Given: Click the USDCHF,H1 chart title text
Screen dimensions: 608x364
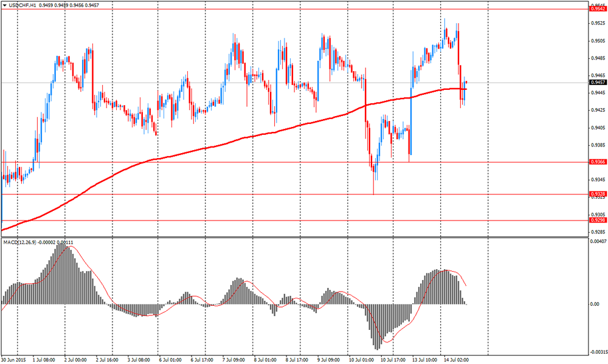Looking at the screenshot, I should point(21,5).
